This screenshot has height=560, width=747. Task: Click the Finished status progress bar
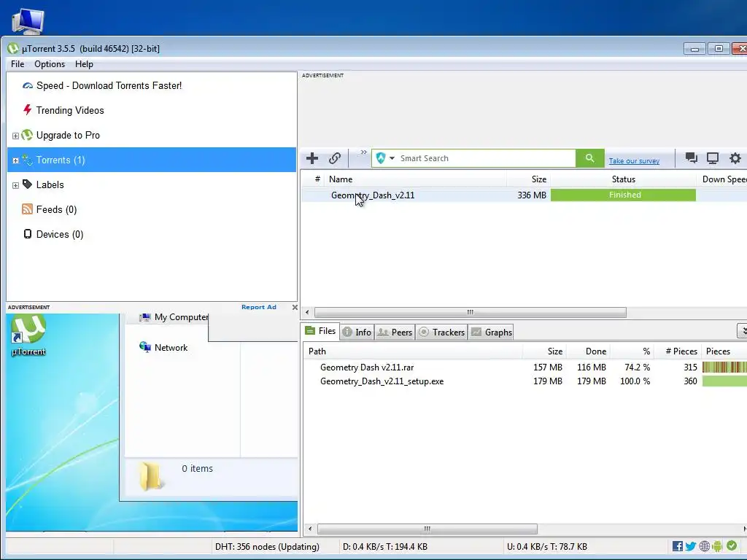click(623, 195)
